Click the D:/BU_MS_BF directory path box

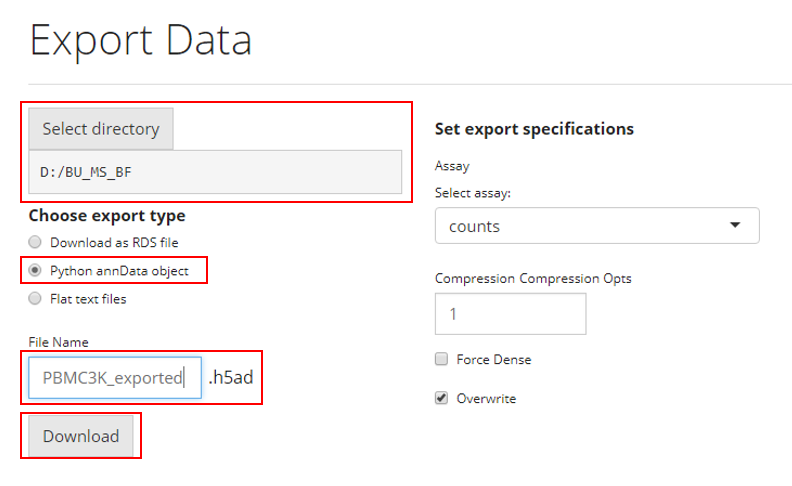[x=215, y=173]
